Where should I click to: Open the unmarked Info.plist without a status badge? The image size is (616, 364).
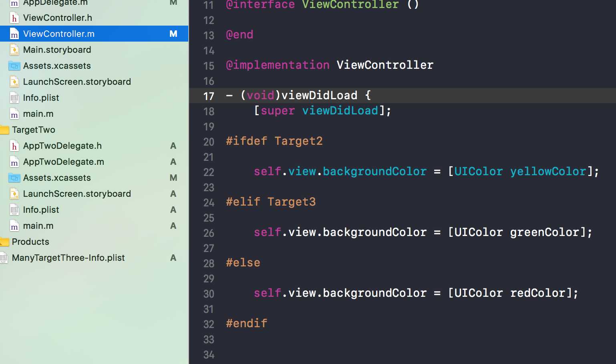click(41, 98)
